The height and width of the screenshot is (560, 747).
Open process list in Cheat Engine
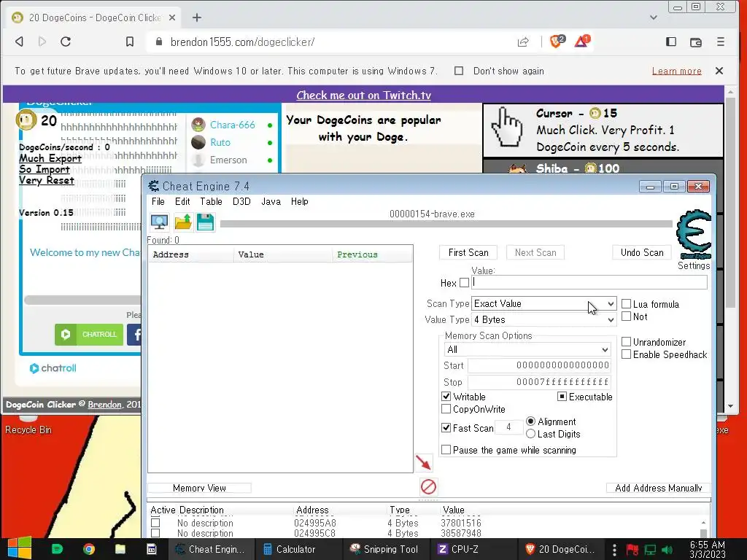tap(159, 222)
